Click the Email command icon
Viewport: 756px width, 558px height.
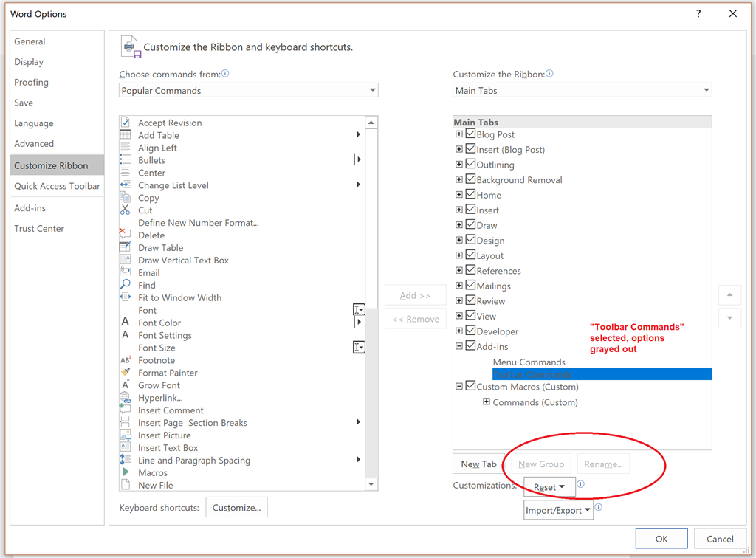click(126, 272)
